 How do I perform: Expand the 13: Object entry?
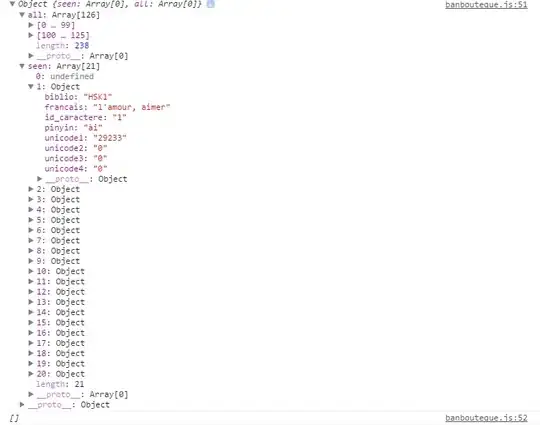[31, 302]
